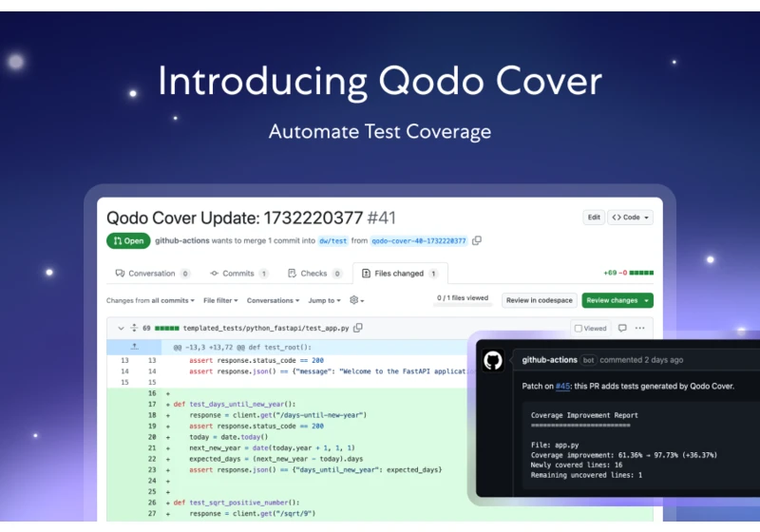Screen dimensions: 760x532
Task: Click the green Open status badge
Action: coord(128,240)
